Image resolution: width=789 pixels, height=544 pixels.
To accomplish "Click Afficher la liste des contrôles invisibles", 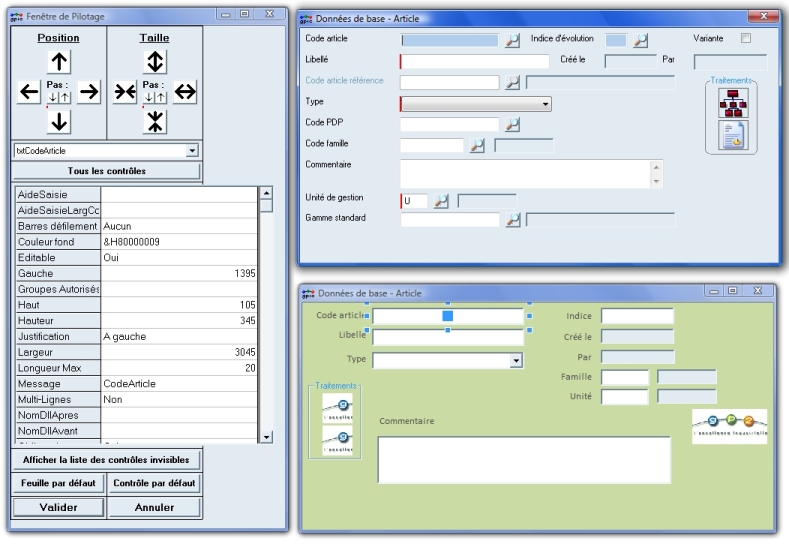I will point(106,460).
